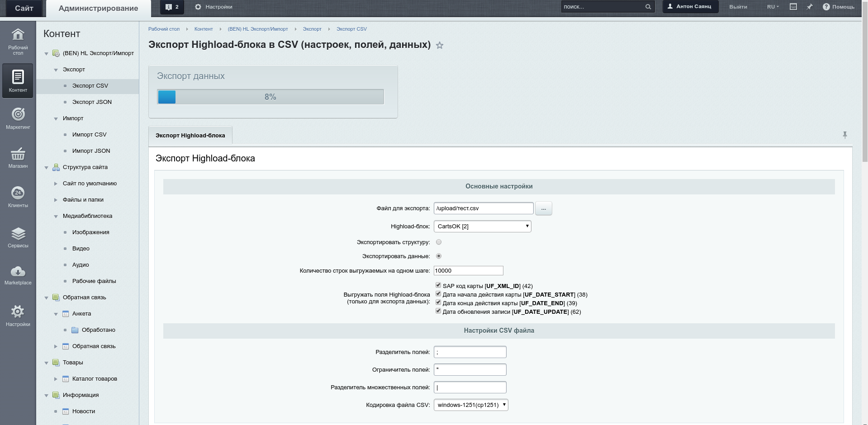Open Антон Саянц user profile button

[690, 7]
